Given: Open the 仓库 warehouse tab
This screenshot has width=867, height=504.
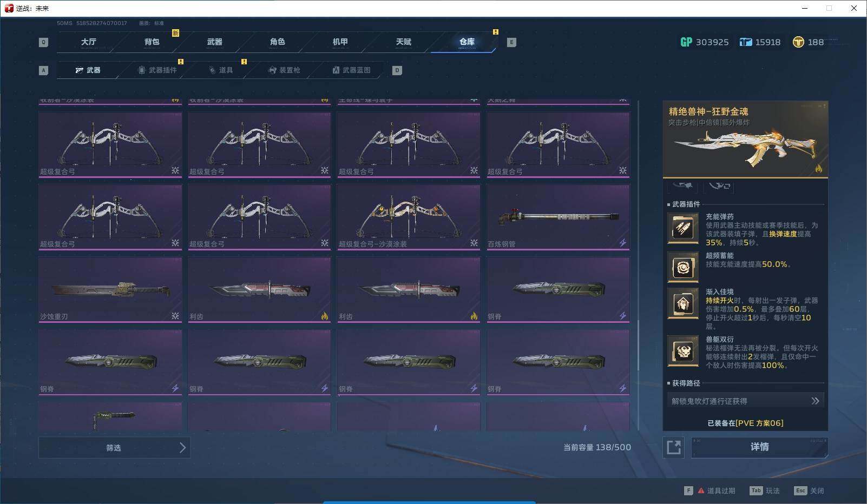Looking at the screenshot, I should click(x=467, y=42).
